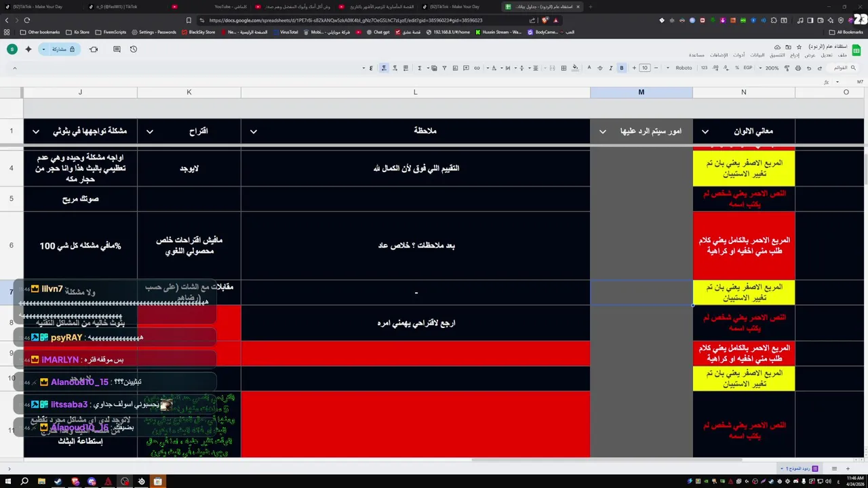Screen dimensions: 868x488
Task: Click the S account avatar
Action: point(12,49)
